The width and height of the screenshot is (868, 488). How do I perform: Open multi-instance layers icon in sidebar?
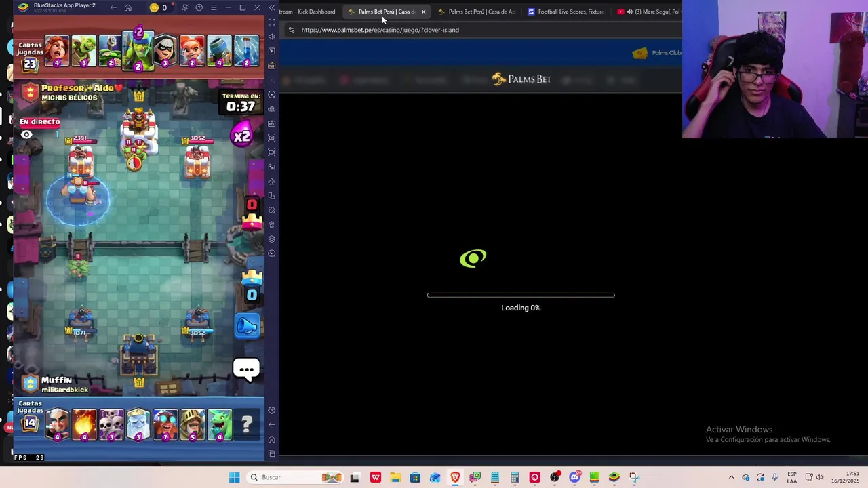pyautogui.click(x=272, y=239)
